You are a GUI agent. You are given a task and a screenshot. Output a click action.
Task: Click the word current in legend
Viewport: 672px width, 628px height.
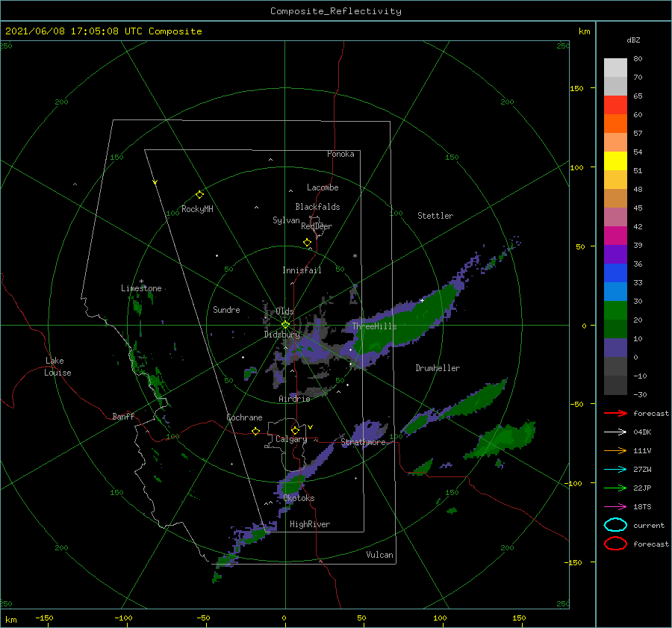pos(649,525)
